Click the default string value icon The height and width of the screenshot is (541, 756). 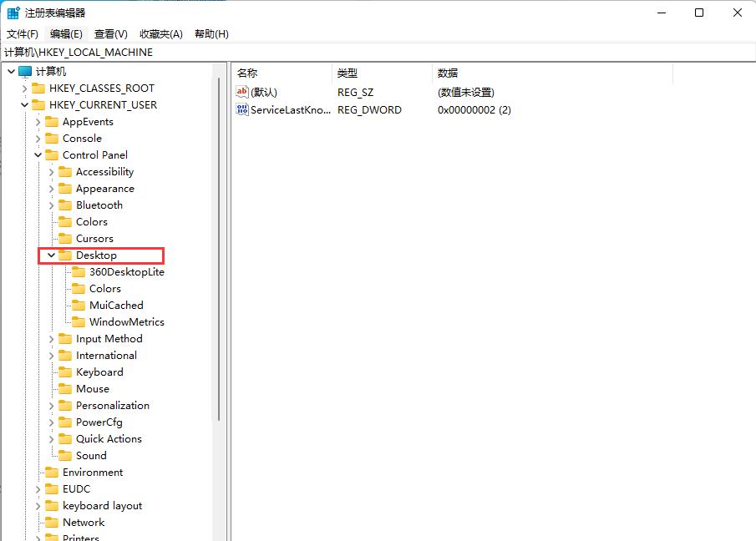242,92
